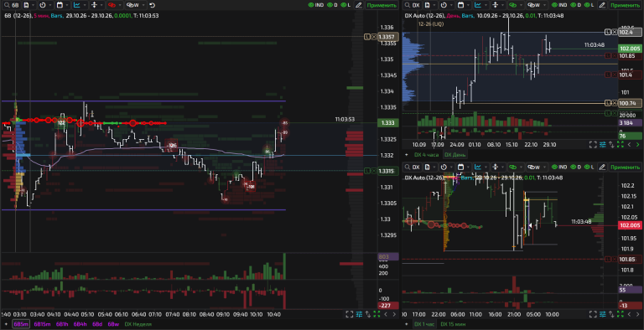Open the vertical scale dropdown in DX hourly chart
644x330 pixels.
pyautogui.click(x=503, y=167)
